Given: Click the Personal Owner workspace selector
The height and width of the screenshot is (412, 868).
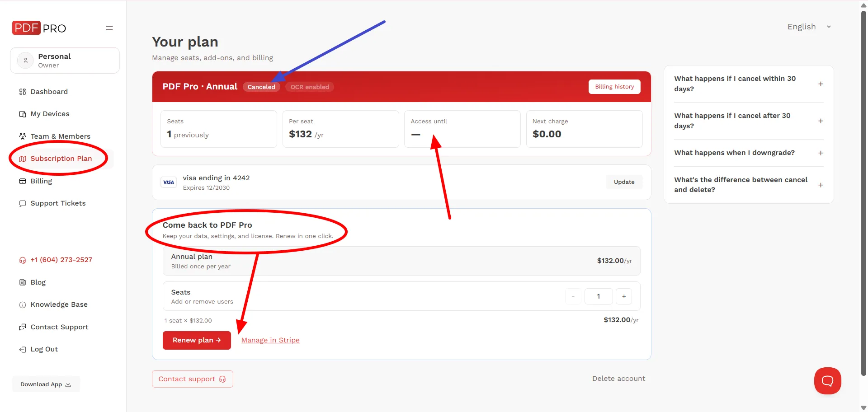Looking at the screenshot, I should pyautogui.click(x=65, y=61).
